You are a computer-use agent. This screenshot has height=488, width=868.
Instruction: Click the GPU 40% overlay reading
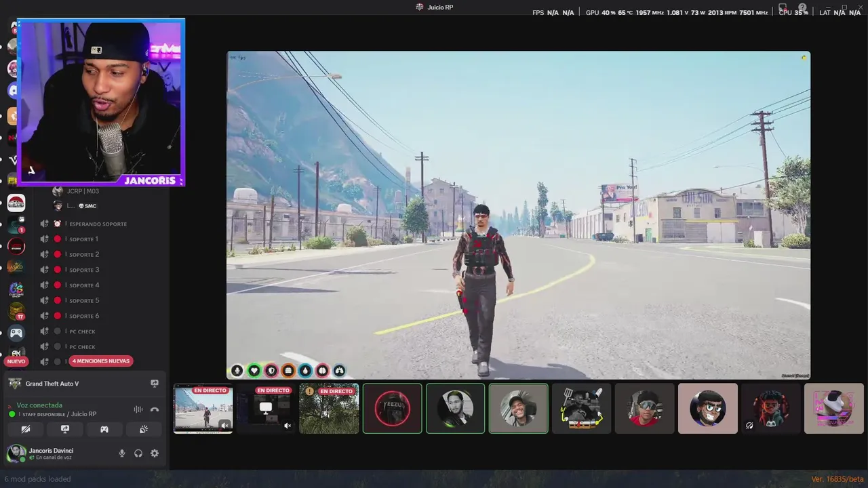pyautogui.click(x=600, y=13)
